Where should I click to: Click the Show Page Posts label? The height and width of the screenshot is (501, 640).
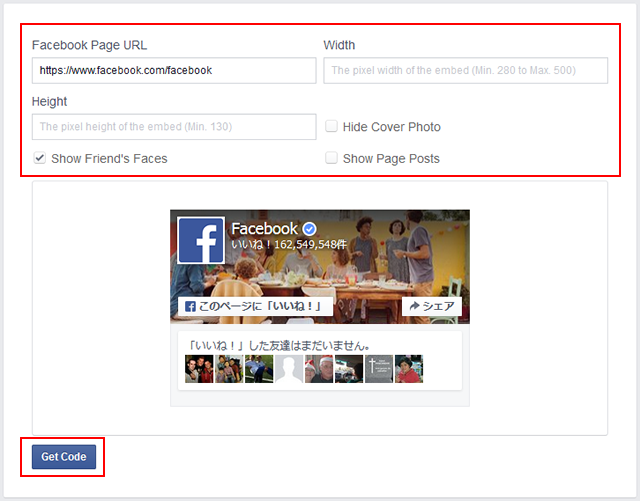[x=391, y=158]
